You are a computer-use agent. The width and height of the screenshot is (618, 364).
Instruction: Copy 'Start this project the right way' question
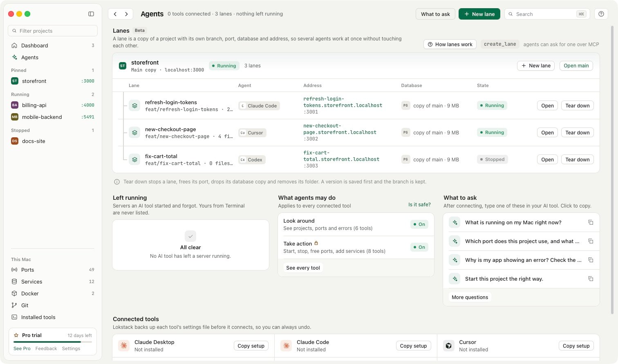(x=591, y=279)
